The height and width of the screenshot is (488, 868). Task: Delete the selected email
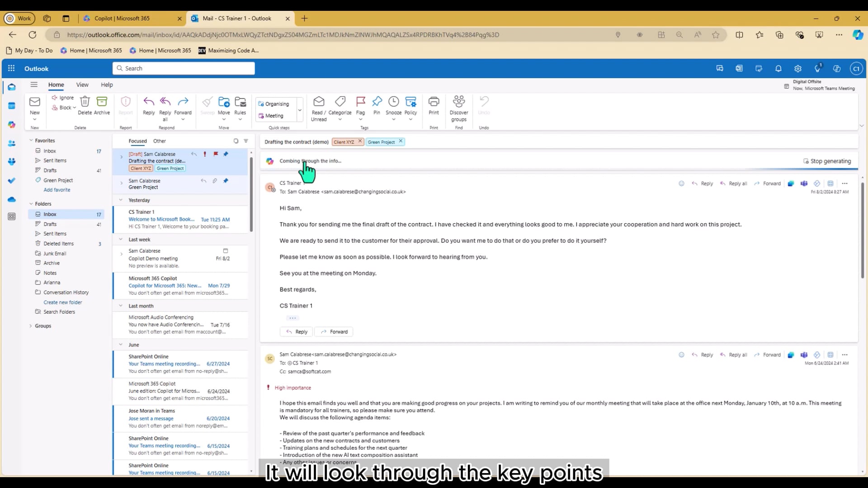pos(85,105)
